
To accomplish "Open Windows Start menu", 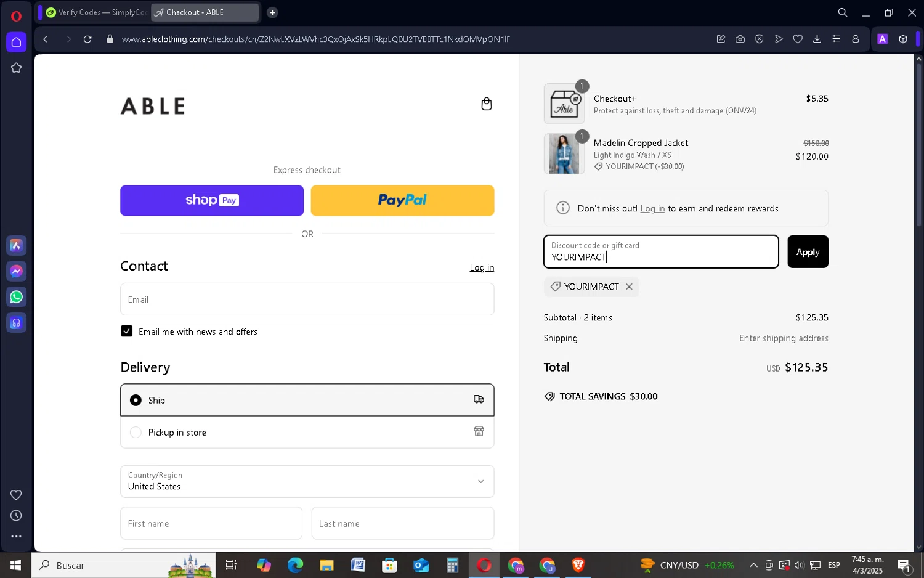I will coord(15,565).
